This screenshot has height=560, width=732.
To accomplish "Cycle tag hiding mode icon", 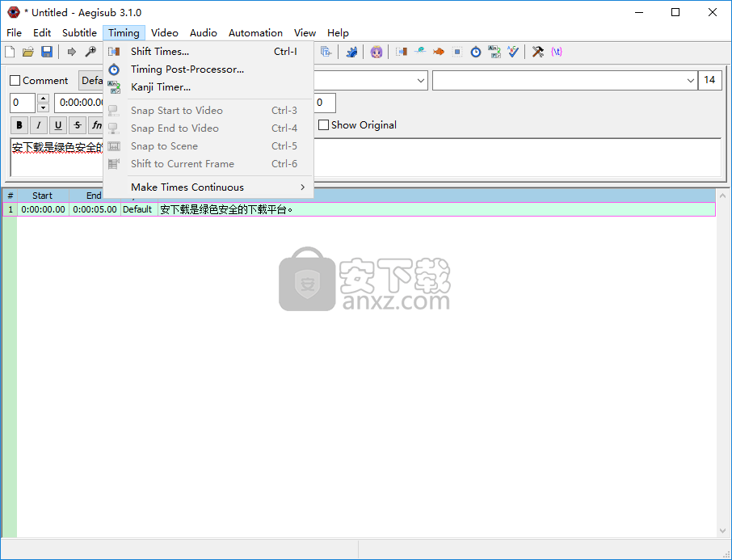I will pyautogui.click(x=557, y=52).
